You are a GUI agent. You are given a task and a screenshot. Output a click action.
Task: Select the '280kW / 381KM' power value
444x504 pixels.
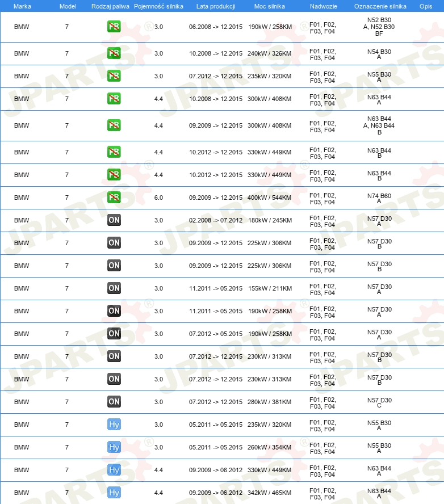(270, 402)
